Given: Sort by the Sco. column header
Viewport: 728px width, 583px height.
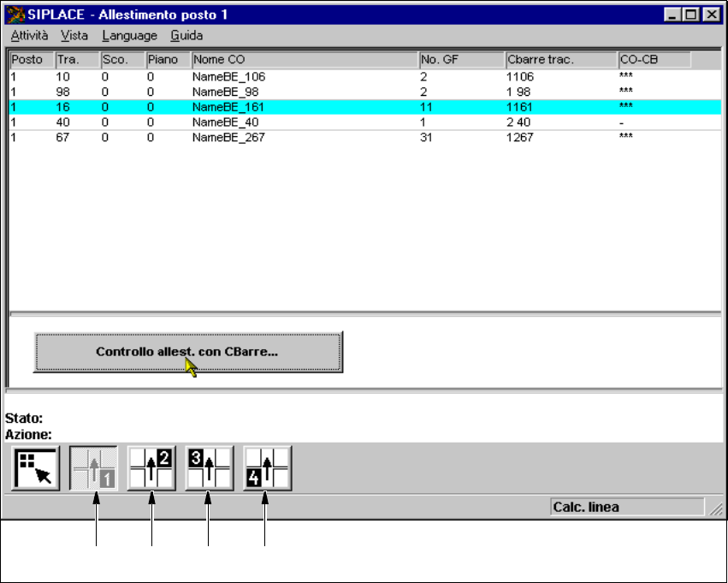Looking at the screenshot, I should click(x=122, y=60).
